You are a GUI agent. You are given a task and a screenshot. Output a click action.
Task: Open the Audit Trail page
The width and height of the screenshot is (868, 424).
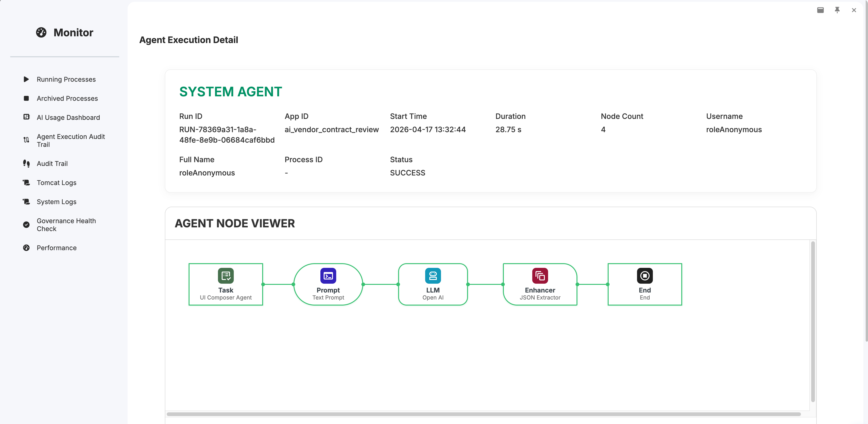pyautogui.click(x=52, y=164)
